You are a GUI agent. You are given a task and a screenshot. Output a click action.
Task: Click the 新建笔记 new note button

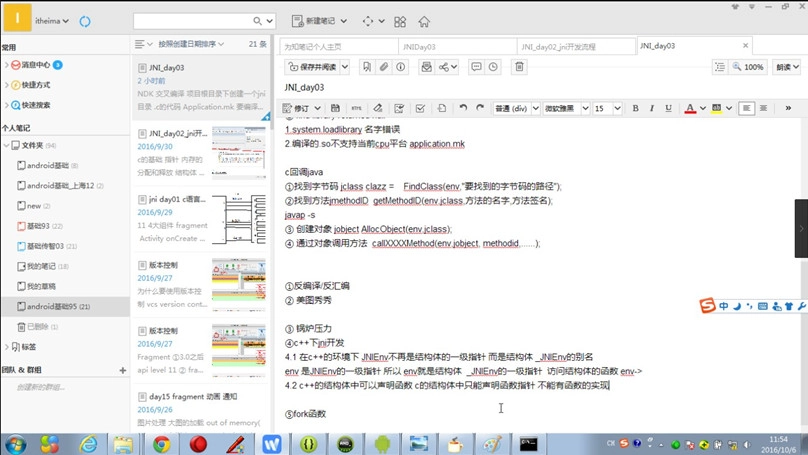(x=313, y=21)
